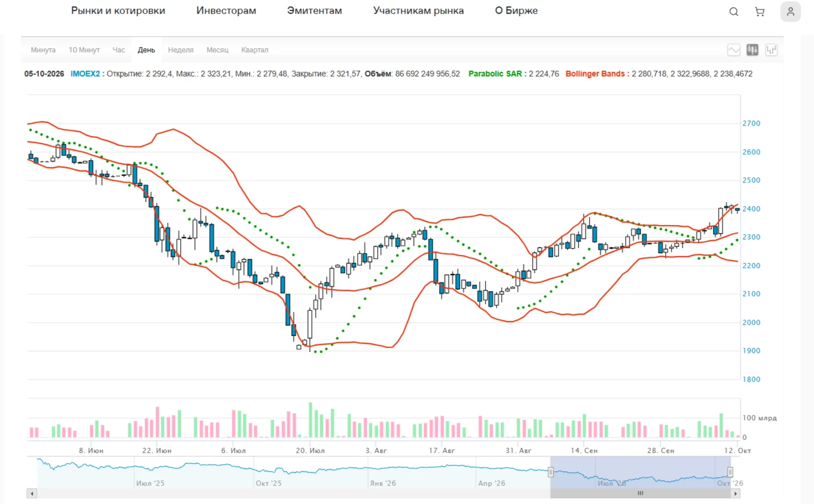
Task: Open the shopping cart
Action: pos(759,11)
